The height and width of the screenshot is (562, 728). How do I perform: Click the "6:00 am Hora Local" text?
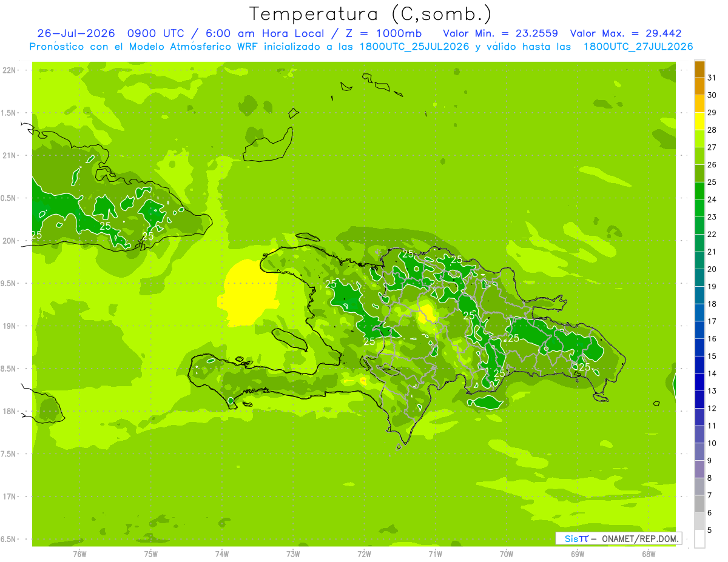(x=263, y=33)
